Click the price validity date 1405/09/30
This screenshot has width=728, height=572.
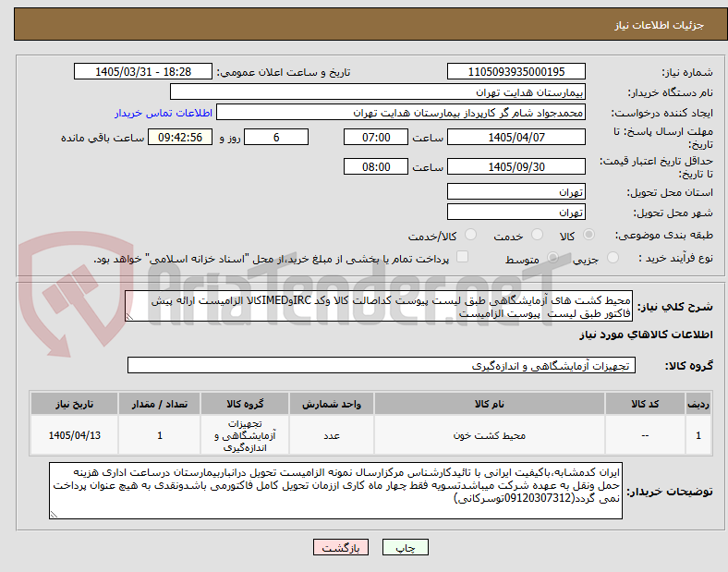[x=516, y=166]
